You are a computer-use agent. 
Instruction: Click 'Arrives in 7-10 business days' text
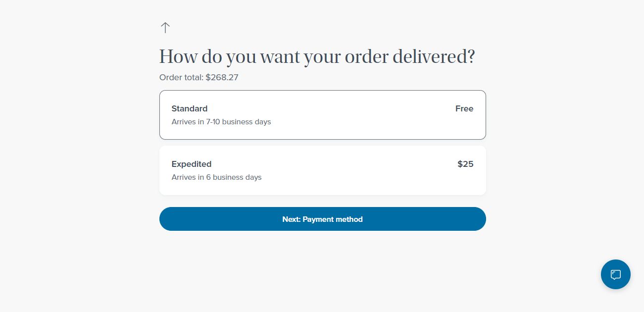pos(221,122)
